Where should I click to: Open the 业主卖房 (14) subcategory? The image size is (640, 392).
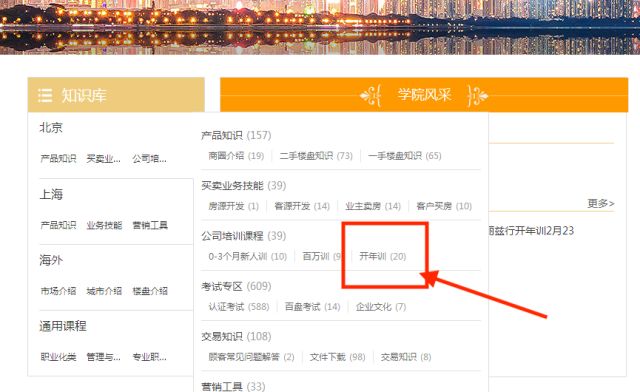(373, 206)
